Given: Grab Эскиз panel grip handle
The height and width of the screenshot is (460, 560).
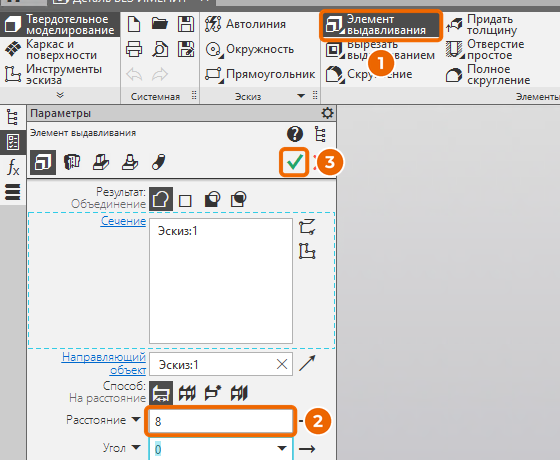Looking at the screenshot, I should pyautogui.click(x=315, y=95).
